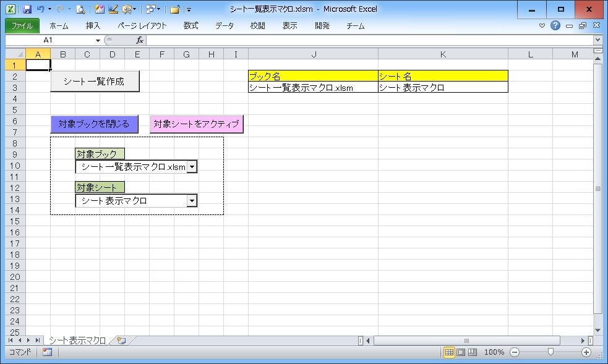Open the ホーム ribbon tab
This screenshot has width=608, height=364.
(x=59, y=25)
